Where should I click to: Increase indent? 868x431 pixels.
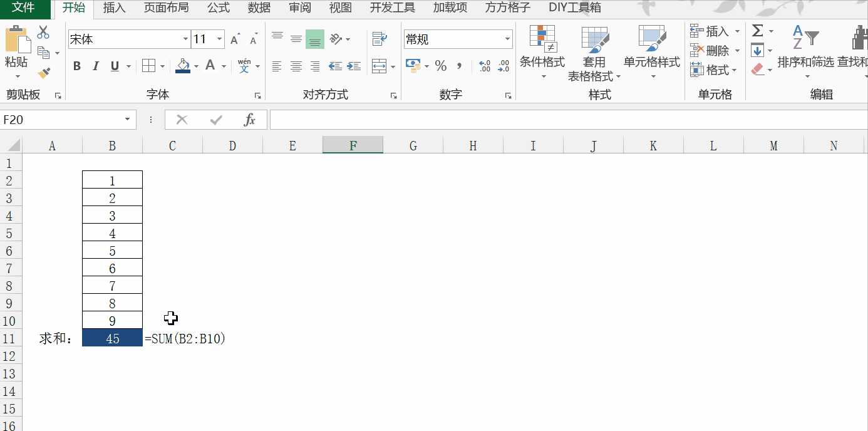tap(354, 66)
